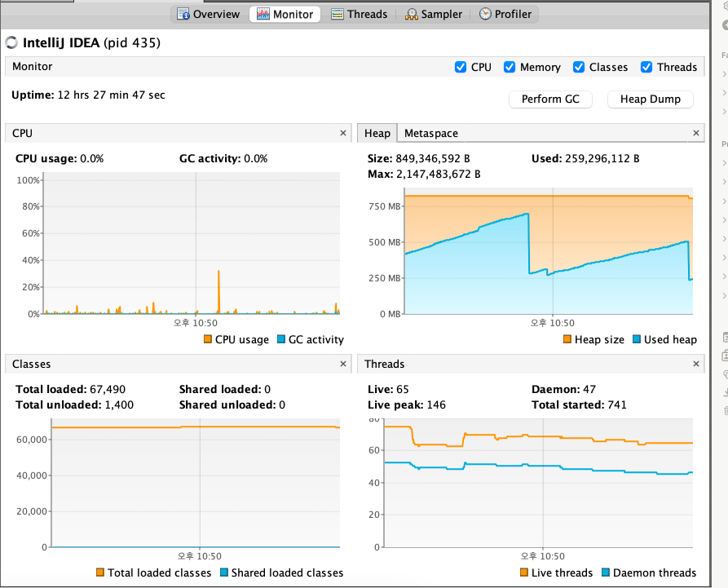Click the CPU spike in the CPU graph
728x588 pixels.
(218, 291)
